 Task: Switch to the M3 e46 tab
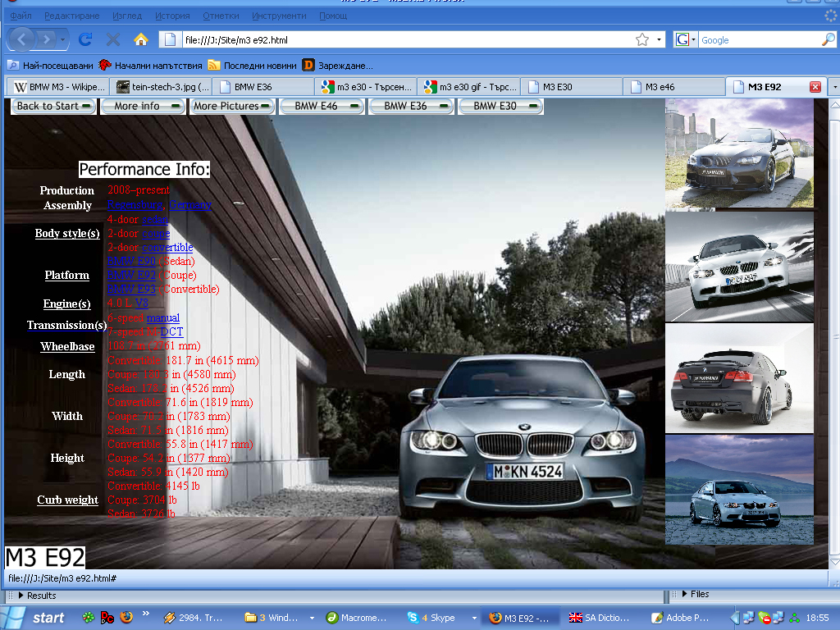coord(674,87)
